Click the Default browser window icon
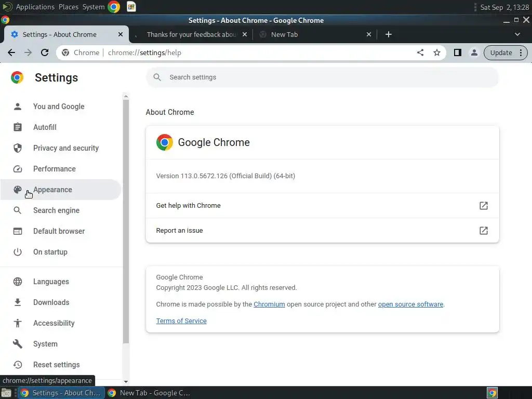Image resolution: width=532 pixels, height=399 pixels. pos(18,231)
